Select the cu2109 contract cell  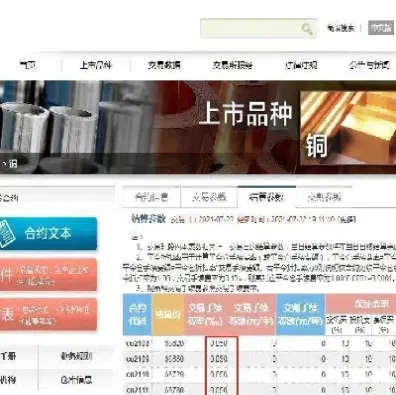(x=138, y=359)
